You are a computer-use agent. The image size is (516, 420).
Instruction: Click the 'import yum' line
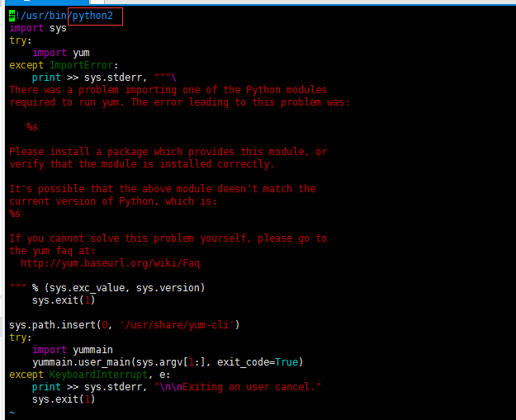click(61, 53)
